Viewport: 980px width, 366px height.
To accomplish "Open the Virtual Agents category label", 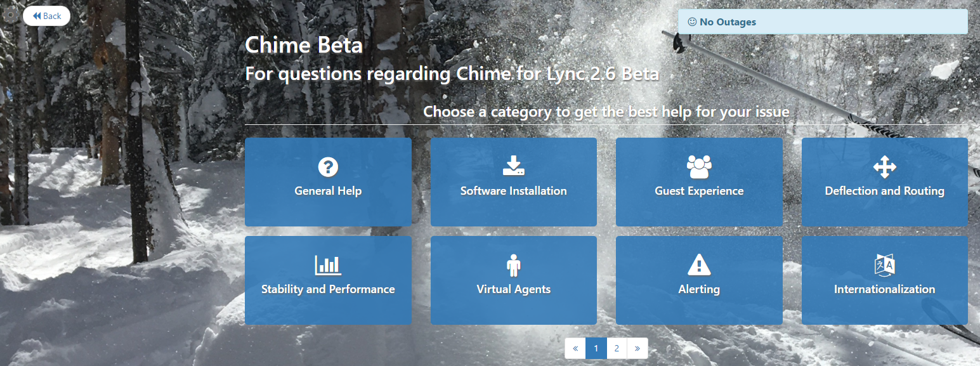I will point(514,289).
